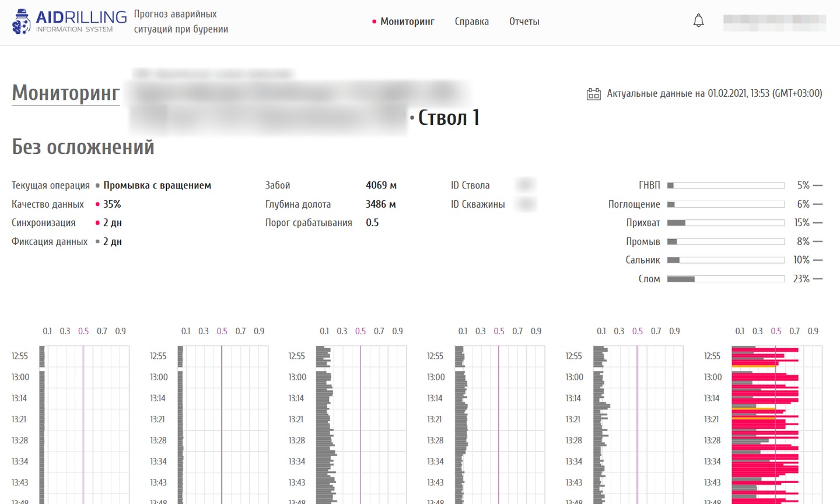
Task: Click the 35% data quality value
Action: pyautogui.click(x=112, y=204)
